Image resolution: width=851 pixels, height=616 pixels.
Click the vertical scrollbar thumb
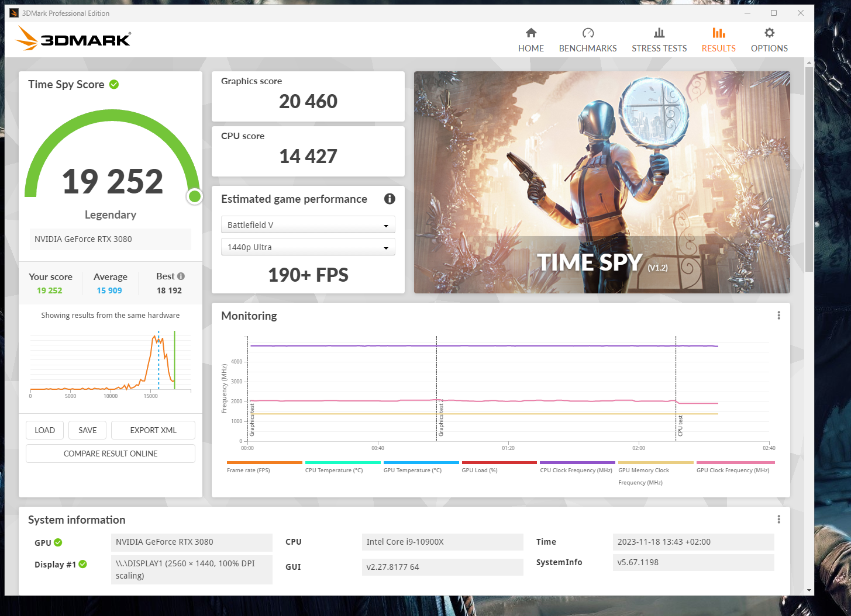click(809, 169)
